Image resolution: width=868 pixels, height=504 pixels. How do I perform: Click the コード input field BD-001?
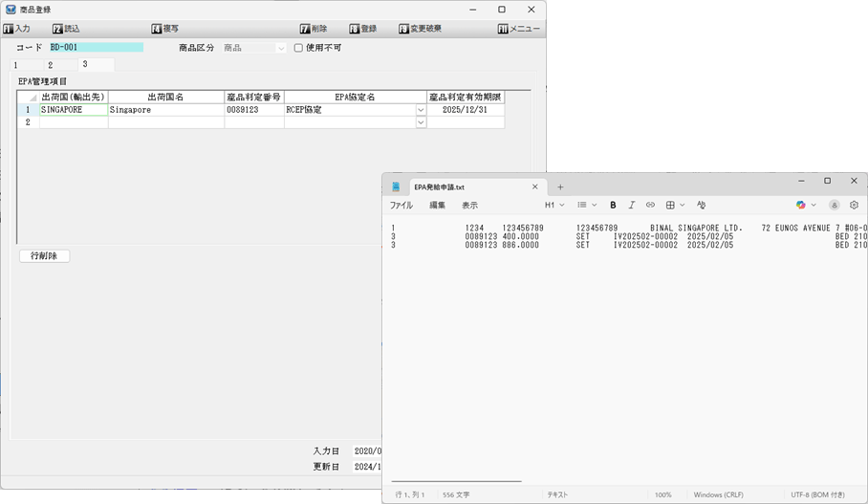[96, 47]
